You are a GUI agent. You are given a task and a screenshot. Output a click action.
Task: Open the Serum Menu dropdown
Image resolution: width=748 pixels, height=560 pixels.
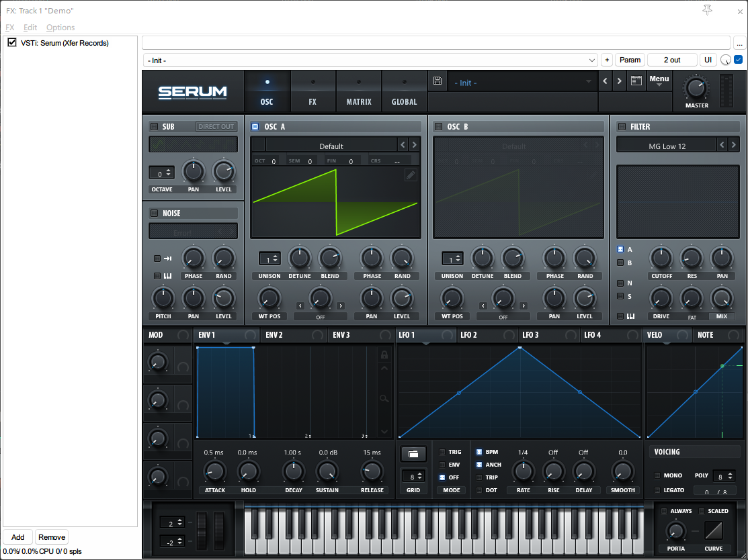[659, 81]
